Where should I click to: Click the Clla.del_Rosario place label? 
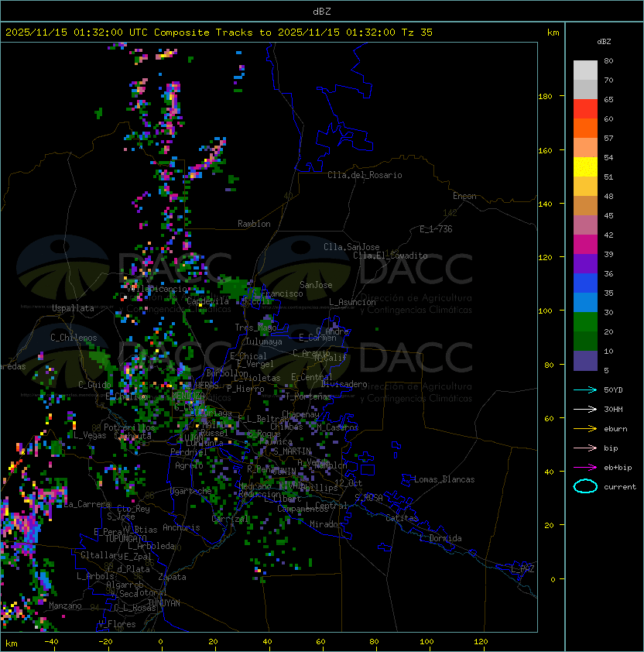click(x=365, y=175)
